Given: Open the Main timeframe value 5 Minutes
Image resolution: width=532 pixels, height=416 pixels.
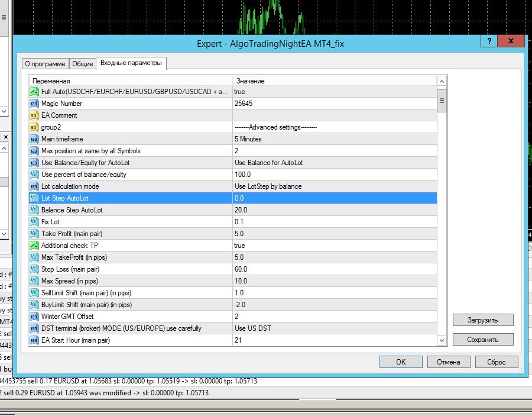Looking at the screenshot, I should [x=335, y=139].
